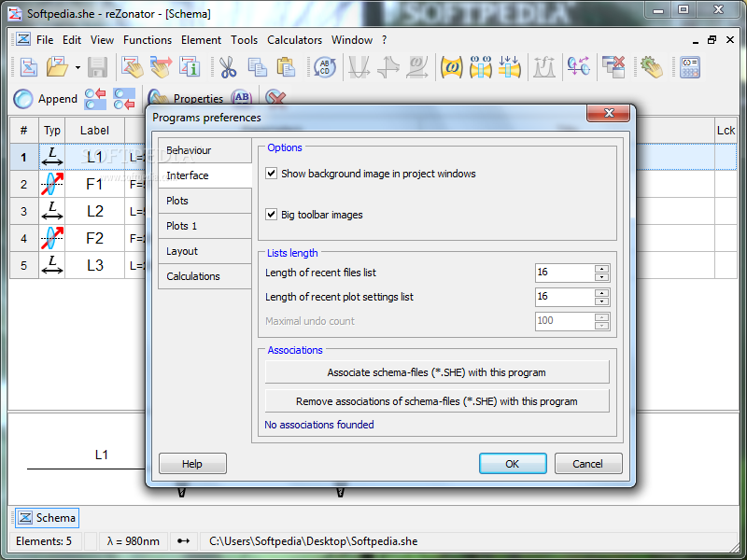Screen dimensions: 747x560
Task: Click the resonator type status bar icon
Action: coord(183,541)
